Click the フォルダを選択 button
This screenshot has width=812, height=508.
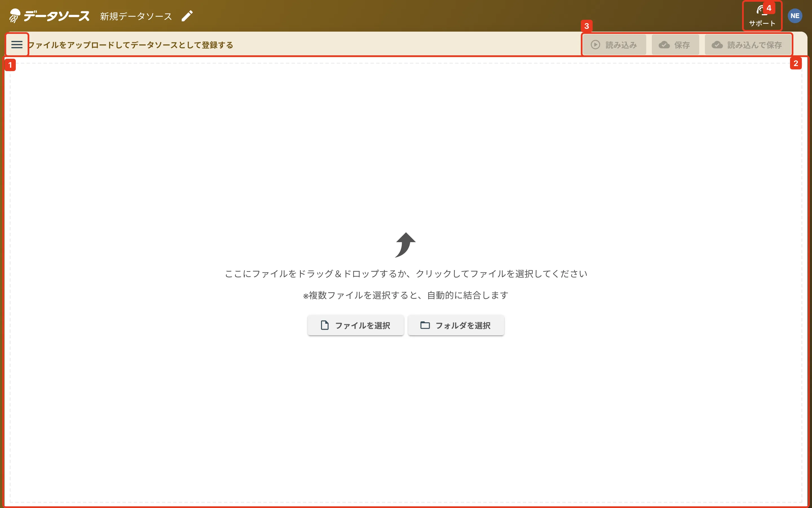click(x=456, y=325)
